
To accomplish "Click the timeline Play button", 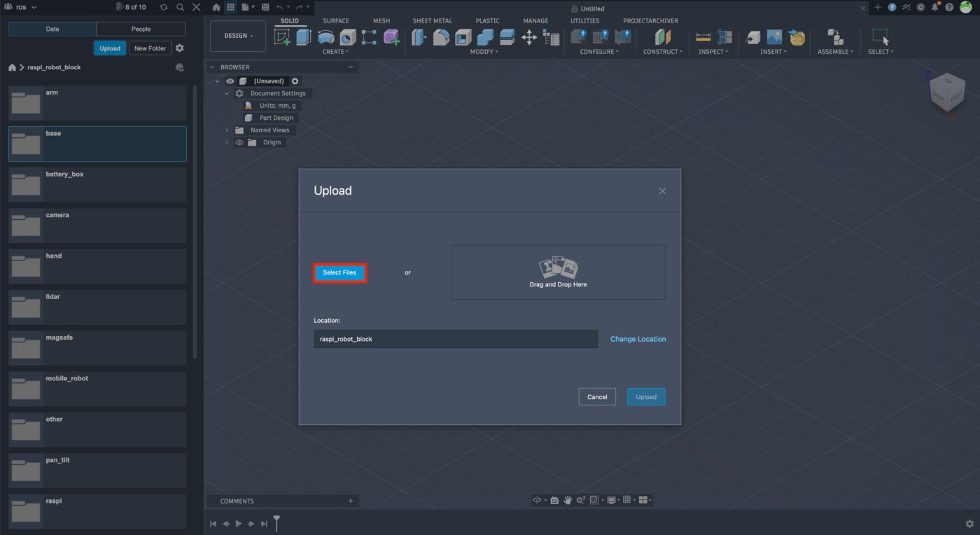I will click(x=239, y=524).
